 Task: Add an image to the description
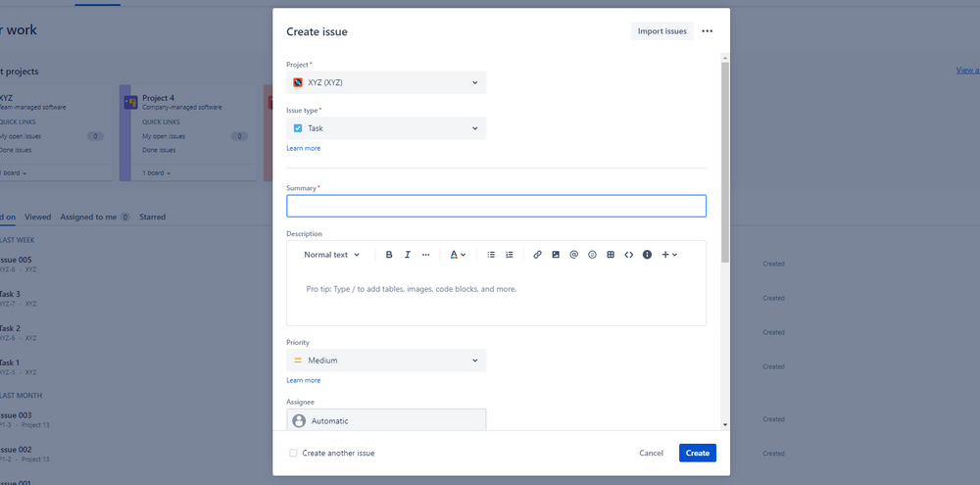[x=556, y=255]
